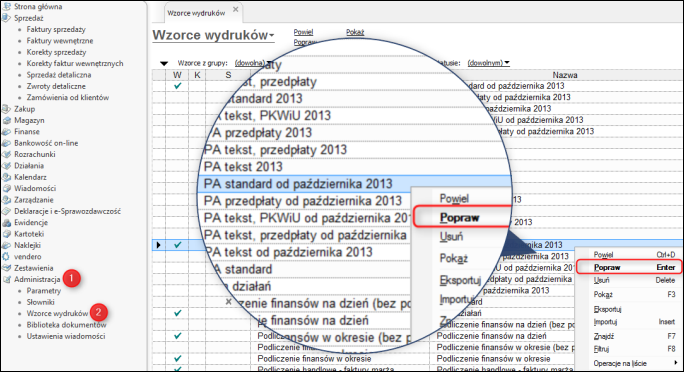Toggle the W checkmark on the selected row
Image resolution: width=684 pixels, height=372 pixels.
click(177, 245)
